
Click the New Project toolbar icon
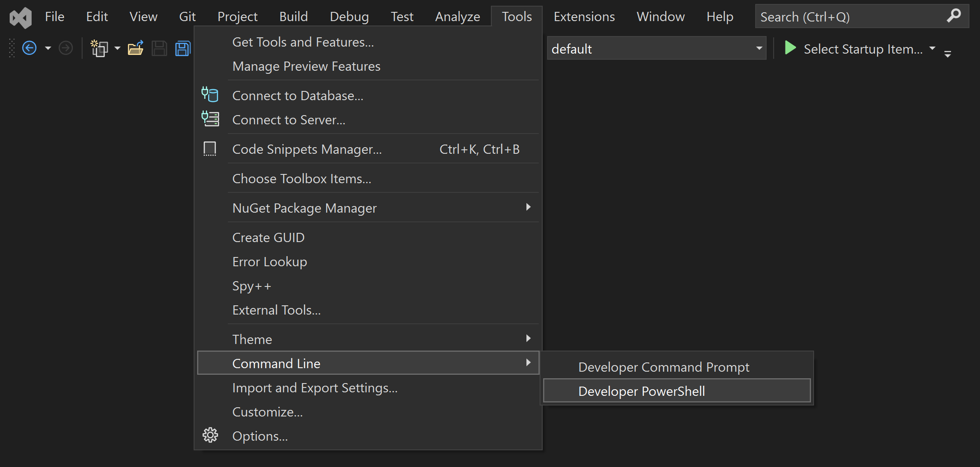tap(100, 48)
